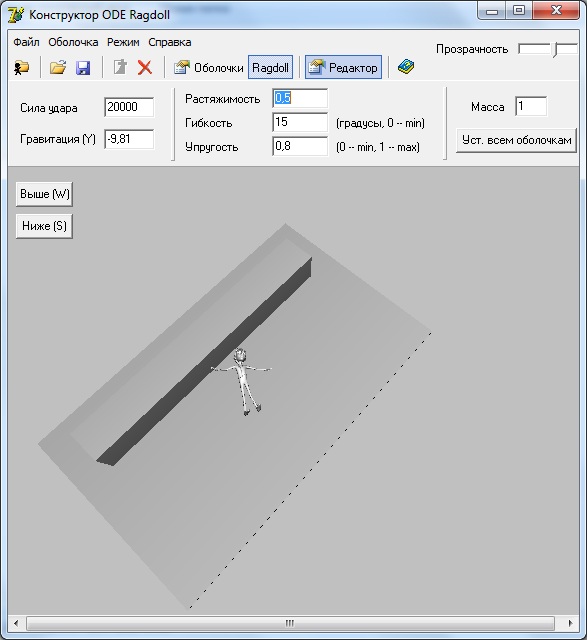
Task: Open the help book icon
Action: point(406,67)
